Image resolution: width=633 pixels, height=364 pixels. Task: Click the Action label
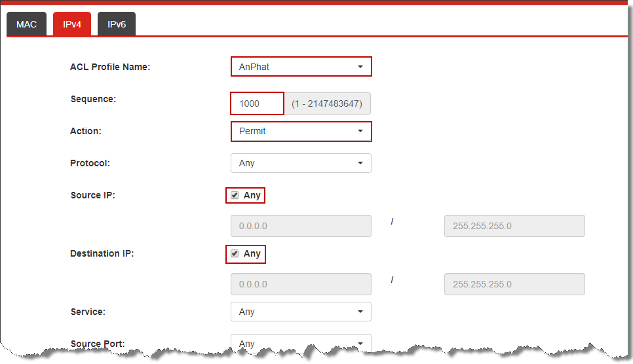click(86, 131)
